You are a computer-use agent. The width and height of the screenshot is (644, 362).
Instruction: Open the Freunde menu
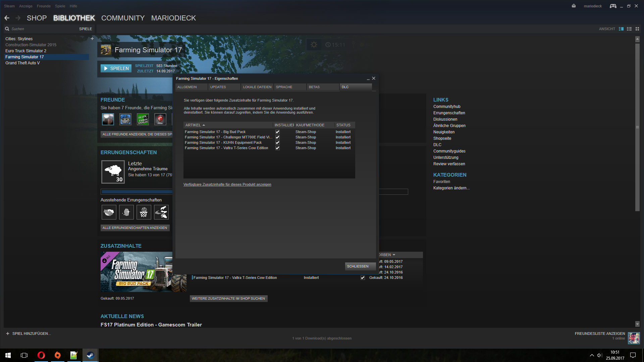coord(44,6)
